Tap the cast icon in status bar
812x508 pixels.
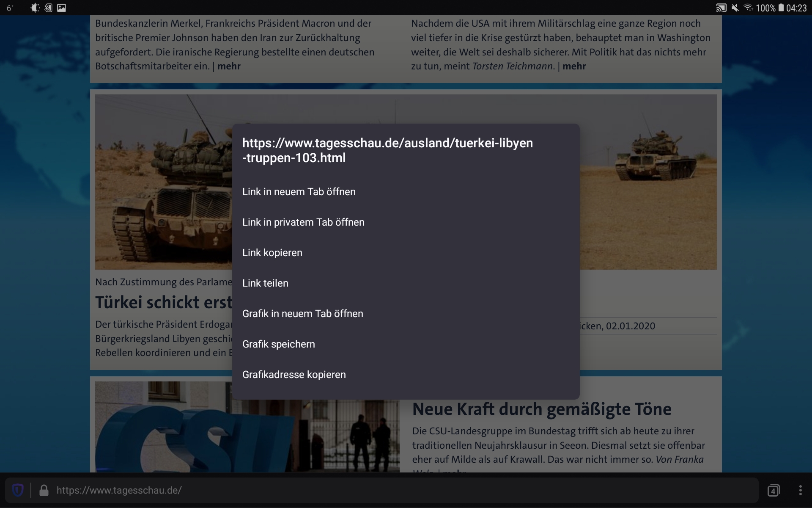pyautogui.click(x=721, y=8)
